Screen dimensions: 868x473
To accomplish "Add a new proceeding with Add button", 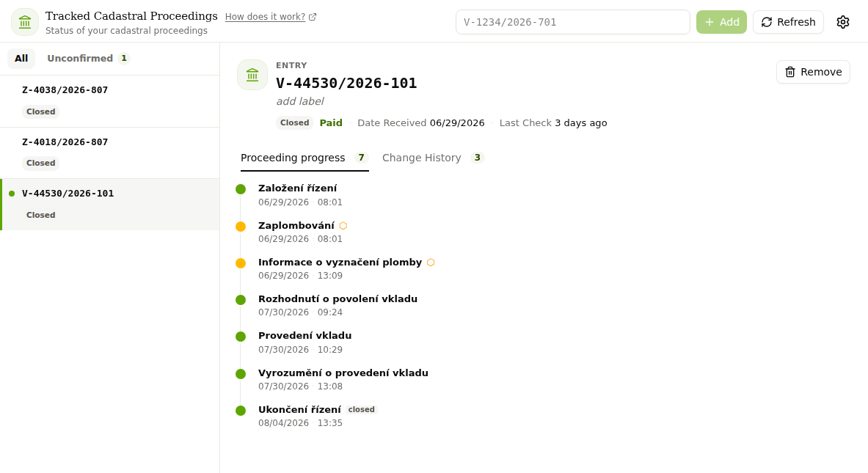I will (721, 22).
